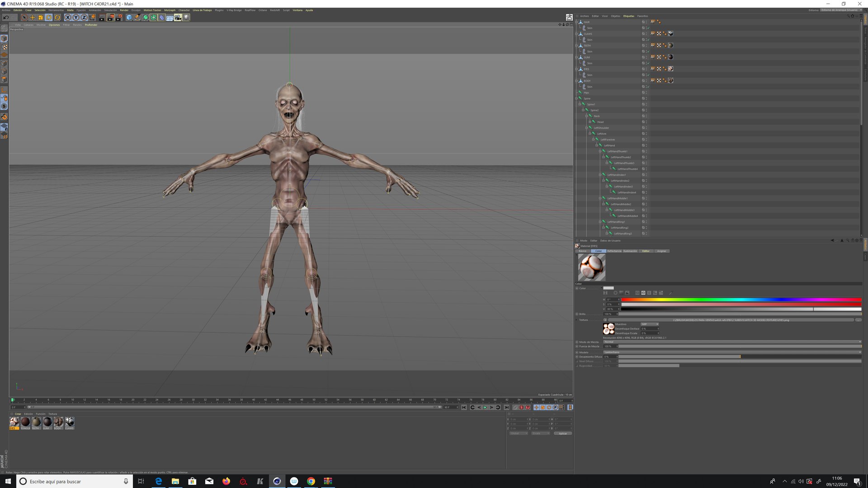
Task: Activate the Rotate tool
Action: [x=49, y=18]
